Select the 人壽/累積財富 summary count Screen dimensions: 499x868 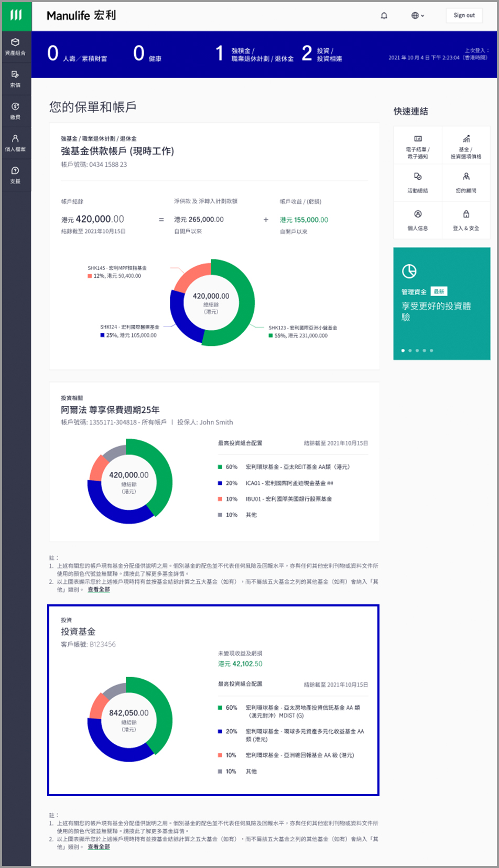77,54
